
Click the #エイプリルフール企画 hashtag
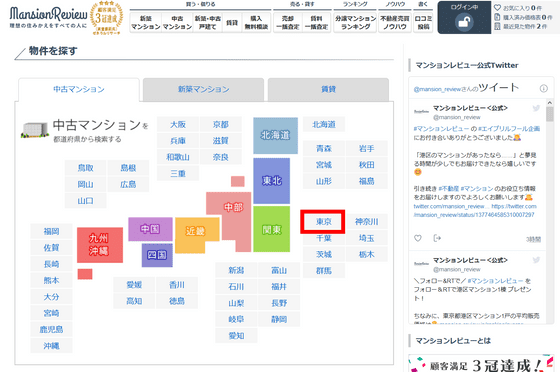[509, 129]
